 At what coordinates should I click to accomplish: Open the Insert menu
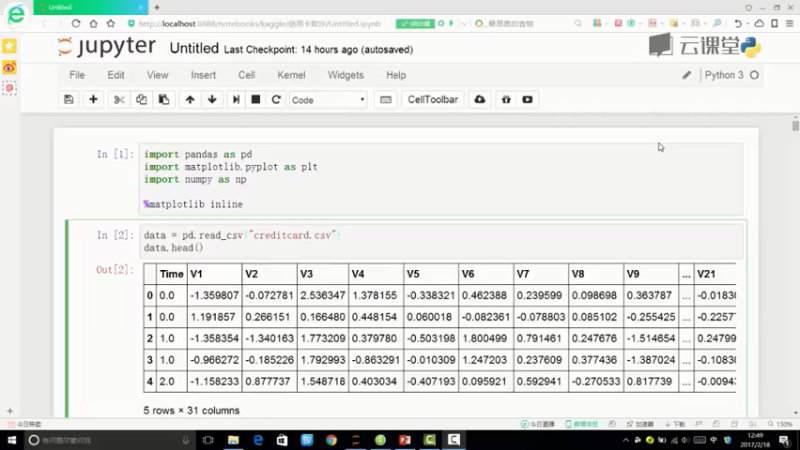click(x=203, y=75)
